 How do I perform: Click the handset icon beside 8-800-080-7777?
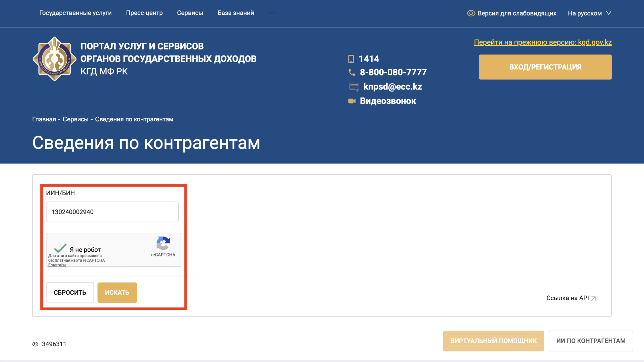click(352, 72)
